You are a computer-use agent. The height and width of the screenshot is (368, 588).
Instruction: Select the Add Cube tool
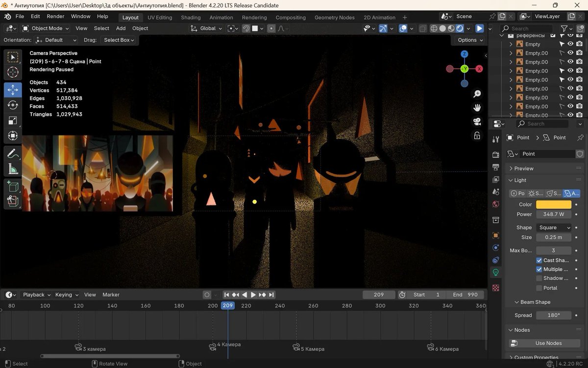(x=13, y=186)
